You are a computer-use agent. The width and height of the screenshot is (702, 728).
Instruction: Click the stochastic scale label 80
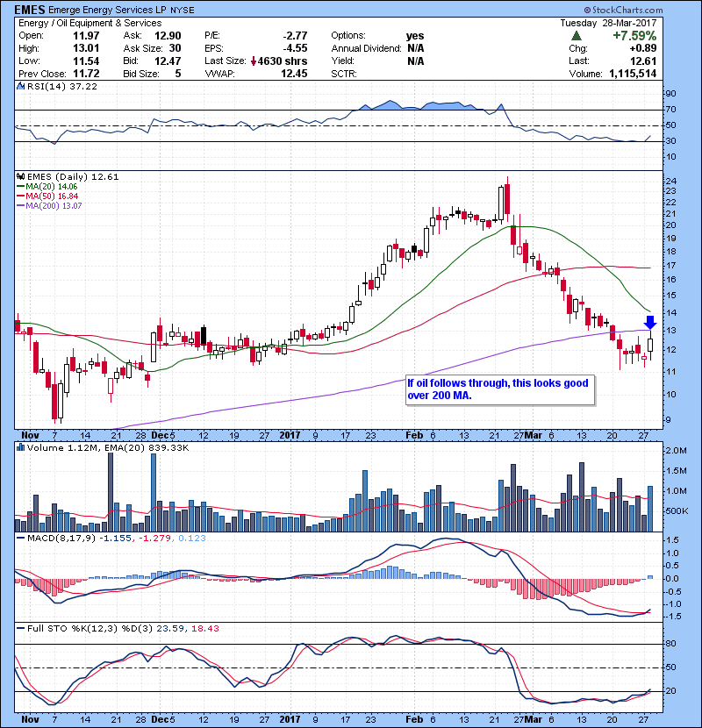(x=670, y=644)
